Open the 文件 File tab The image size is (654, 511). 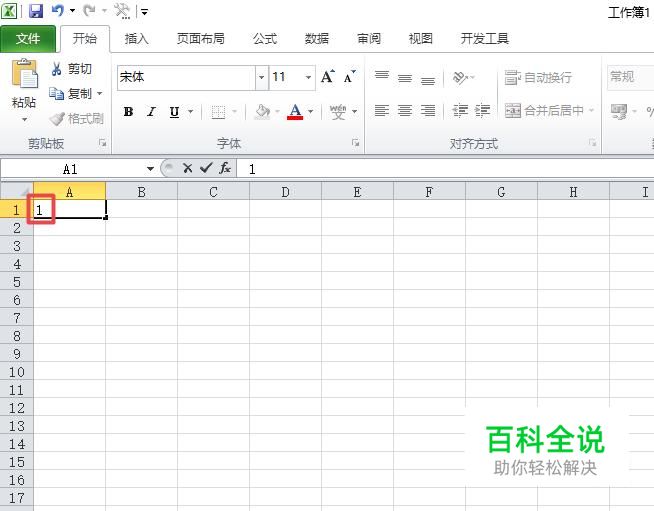click(28, 39)
